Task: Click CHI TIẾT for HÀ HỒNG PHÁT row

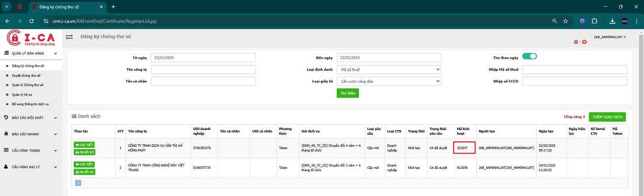Action: tap(84, 144)
